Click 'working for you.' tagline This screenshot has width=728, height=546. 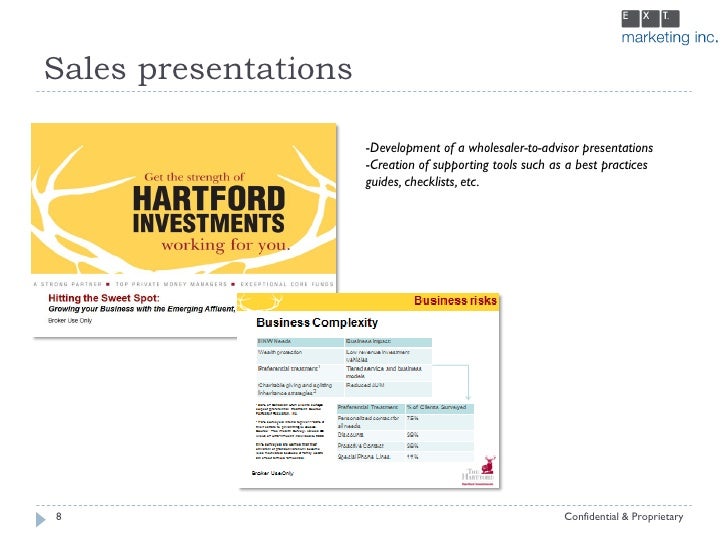pos(226,245)
